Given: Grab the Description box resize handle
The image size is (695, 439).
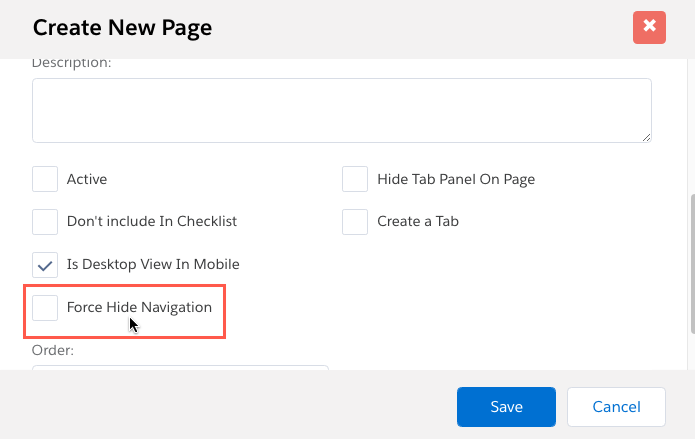Looking at the screenshot, I should tap(646, 136).
